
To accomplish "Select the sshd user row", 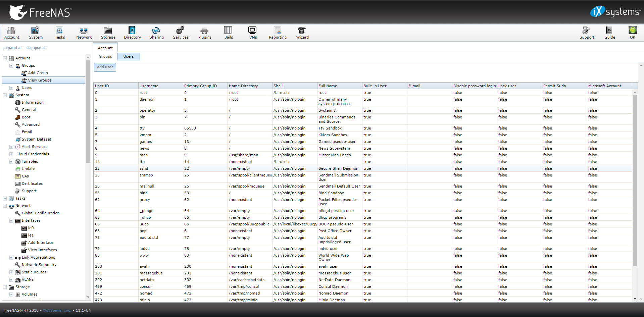I will click(x=363, y=168).
